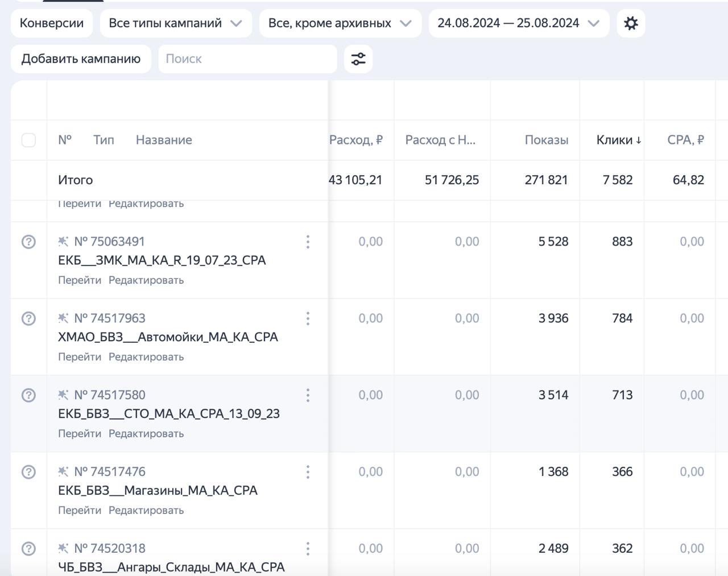
Task: Click question mark status icon for campaign 74517963
Action: coord(28,318)
